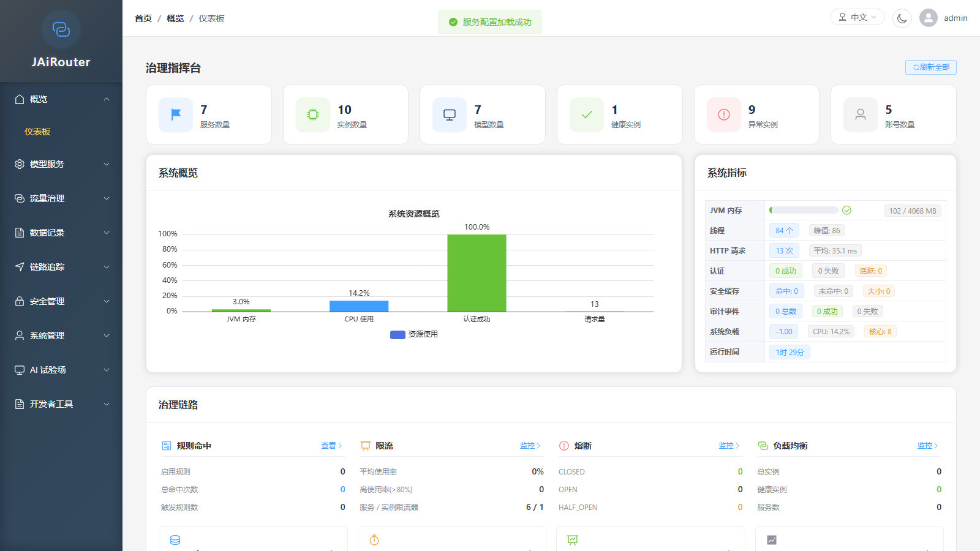Click the green 认证成功 chart bar
This screenshot has height=551, width=980.
tap(477, 273)
